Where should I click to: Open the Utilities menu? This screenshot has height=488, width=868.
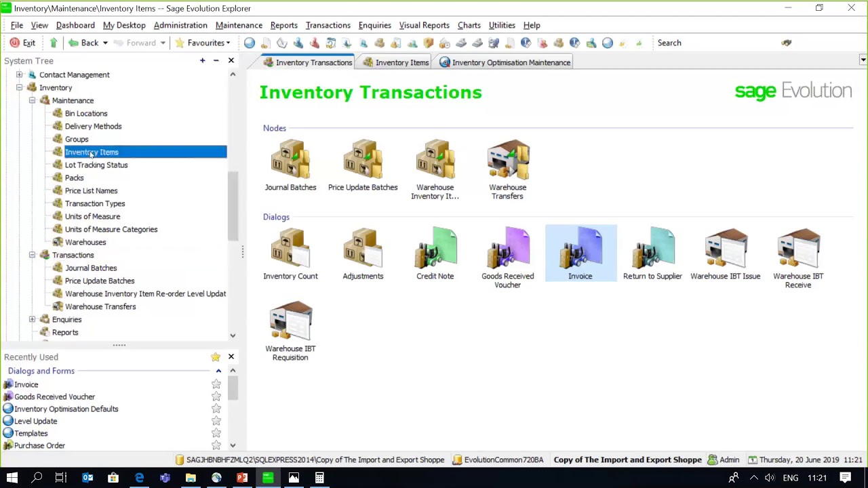click(x=502, y=25)
